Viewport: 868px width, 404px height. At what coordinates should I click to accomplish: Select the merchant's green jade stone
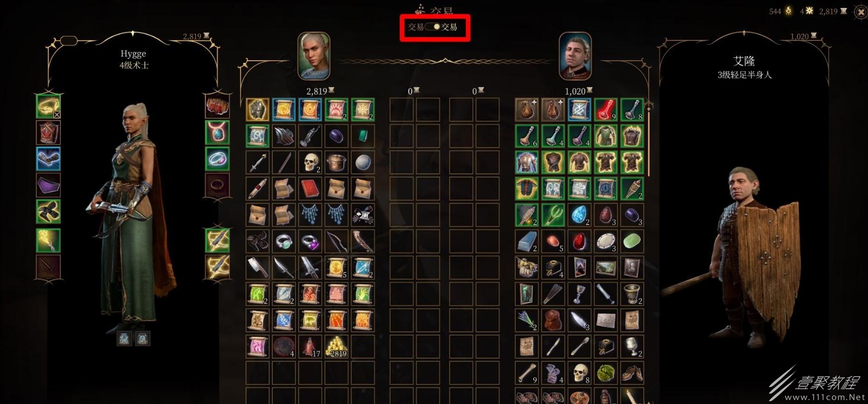632,241
